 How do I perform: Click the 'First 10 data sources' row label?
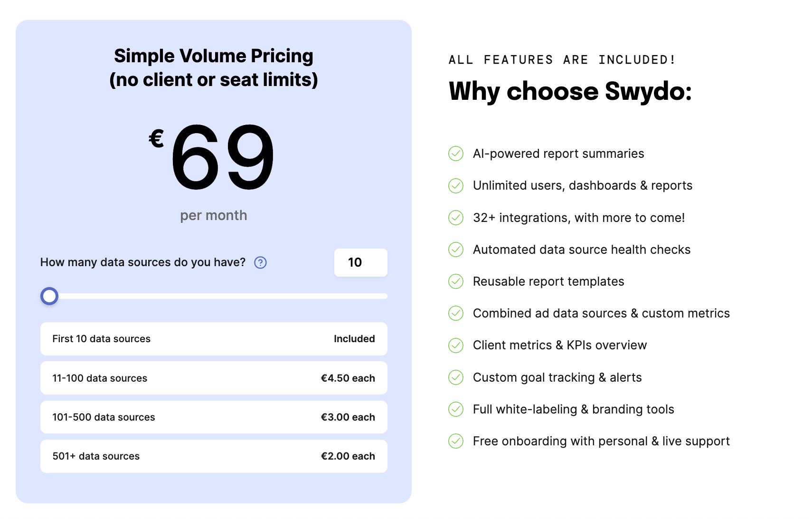(101, 339)
